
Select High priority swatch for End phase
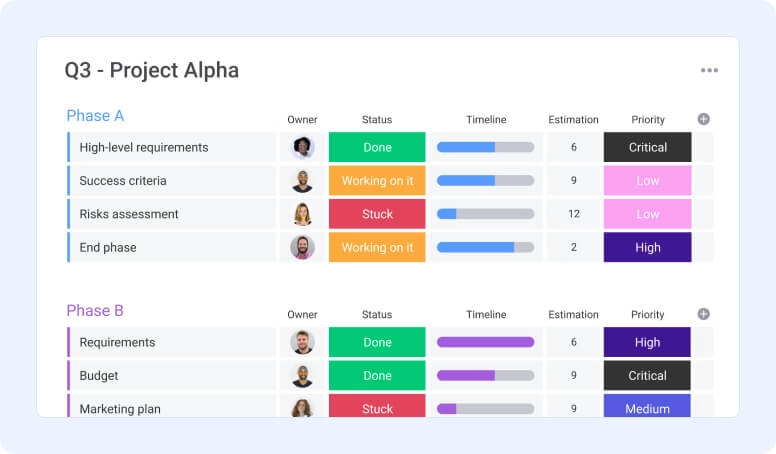tap(648, 247)
